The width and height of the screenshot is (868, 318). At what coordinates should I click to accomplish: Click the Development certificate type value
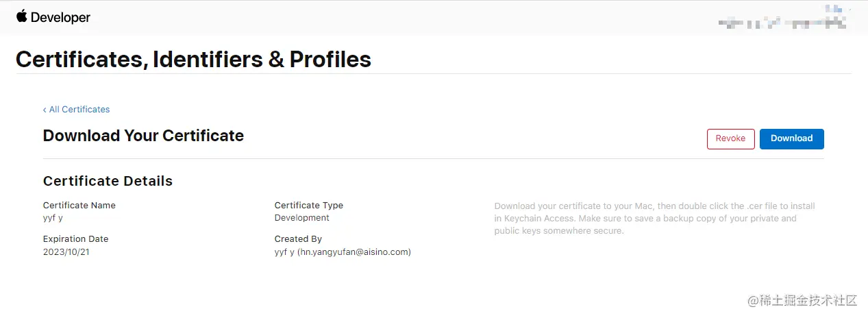click(x=301, y=218)
